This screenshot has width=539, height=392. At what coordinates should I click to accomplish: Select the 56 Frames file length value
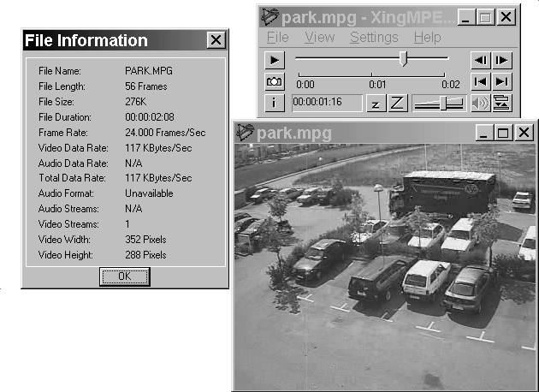point(146,86)
